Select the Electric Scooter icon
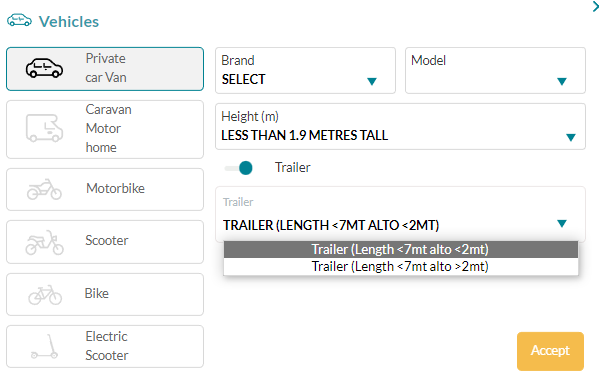Screen dimensions: 599x385 point(44,346)
